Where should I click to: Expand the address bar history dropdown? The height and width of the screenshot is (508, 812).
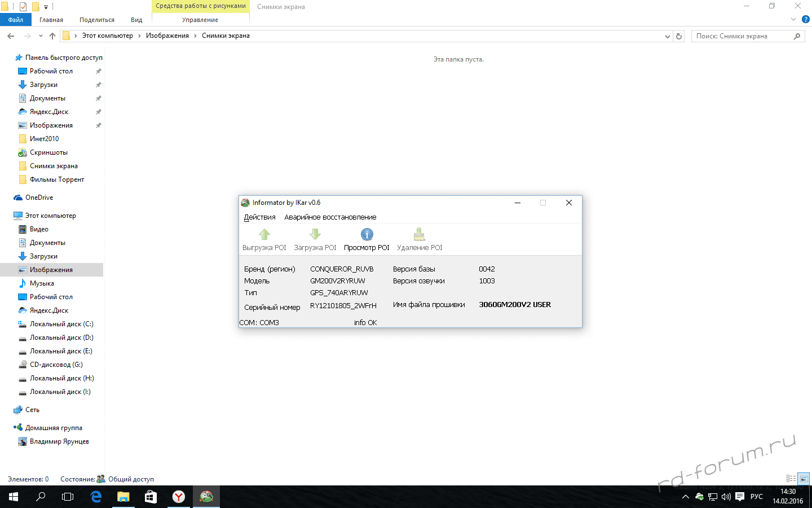[668, 36]
